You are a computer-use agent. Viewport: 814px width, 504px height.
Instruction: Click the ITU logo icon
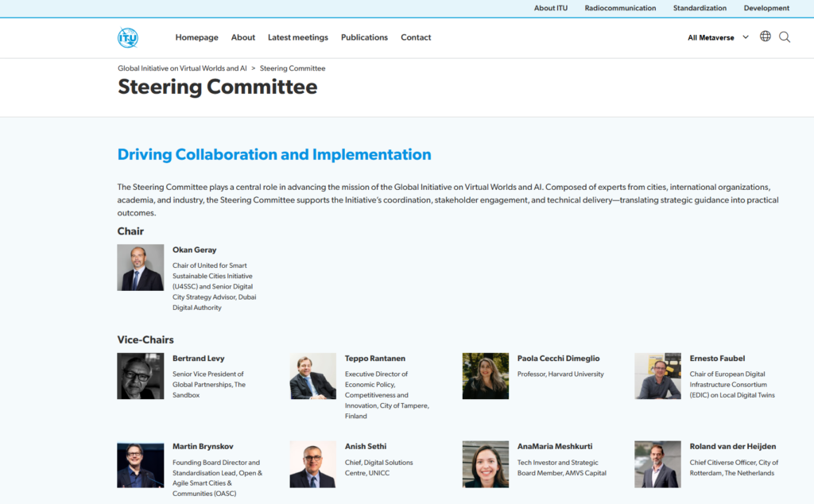(128, 37)
